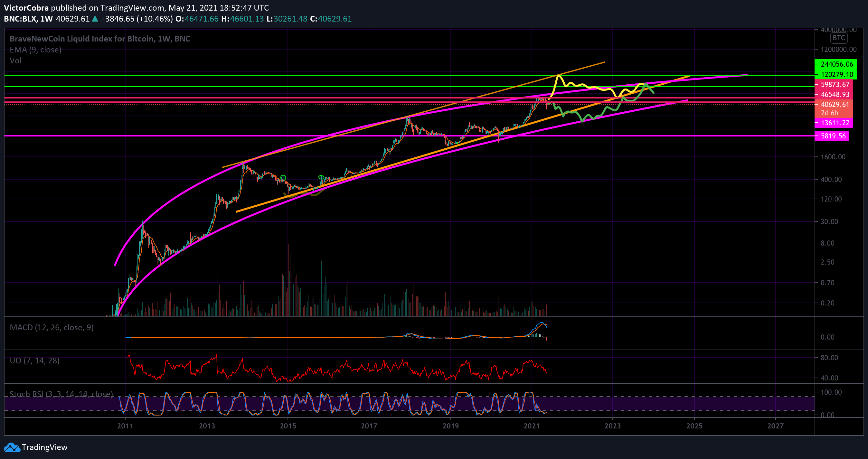Click the 2011 year on time axis
The width and height of the screenshot is (868, 459).
125,426
